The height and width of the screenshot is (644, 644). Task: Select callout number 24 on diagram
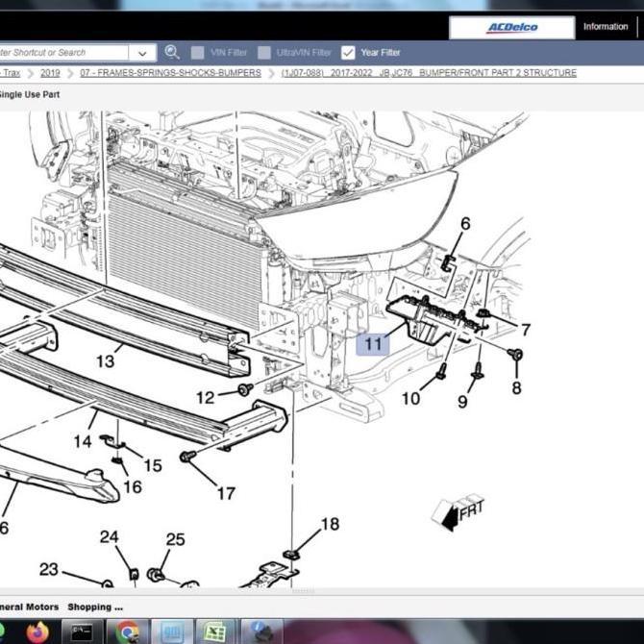(x=110, y=537)
